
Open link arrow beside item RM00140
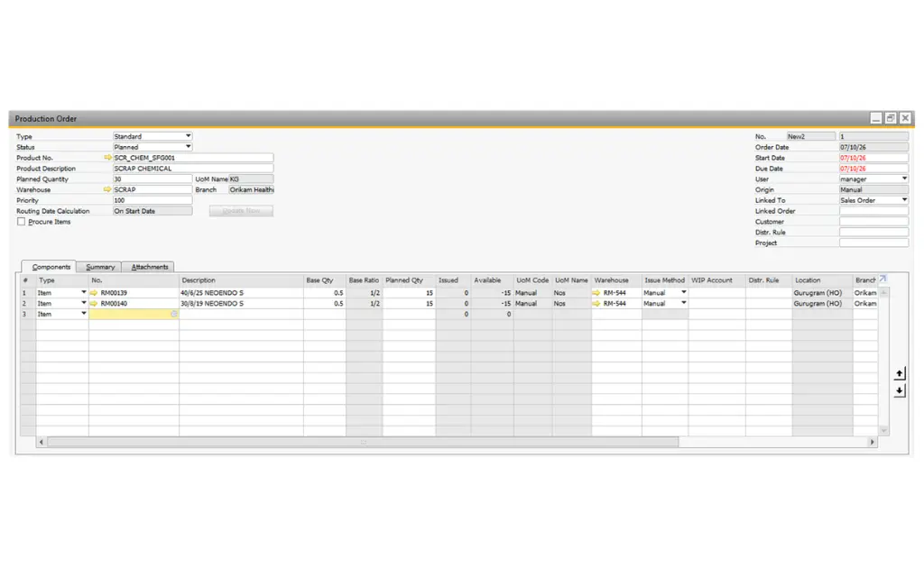94,303
